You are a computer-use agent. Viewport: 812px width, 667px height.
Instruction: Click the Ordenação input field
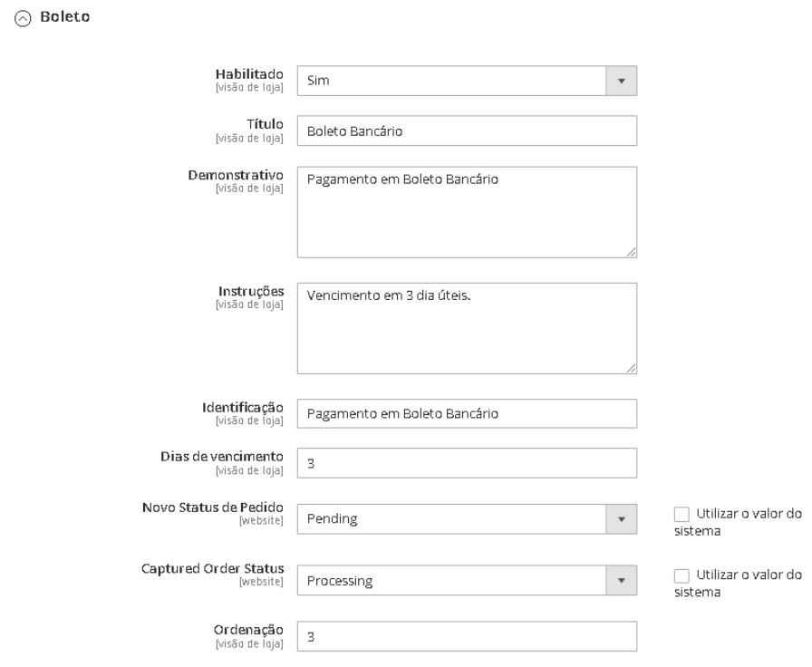click(x=467, y=637)
